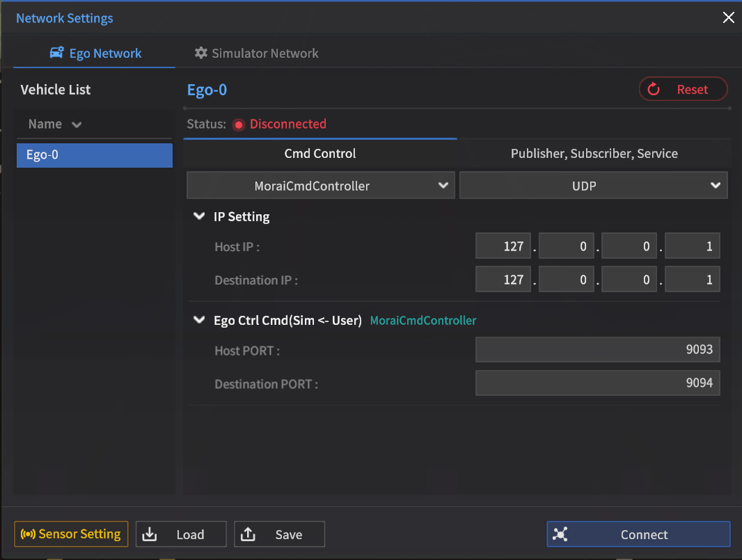Click the red Disconnected status indicator icon

click(239, 125)
